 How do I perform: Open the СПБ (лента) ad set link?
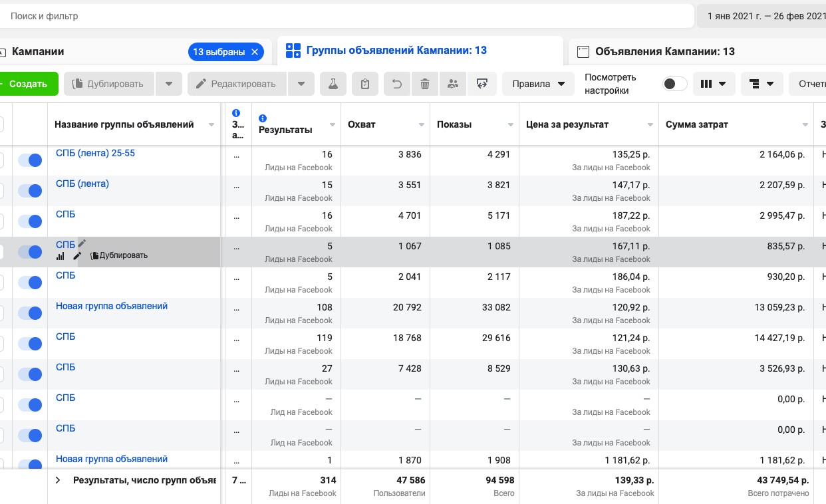pos(82,184)
